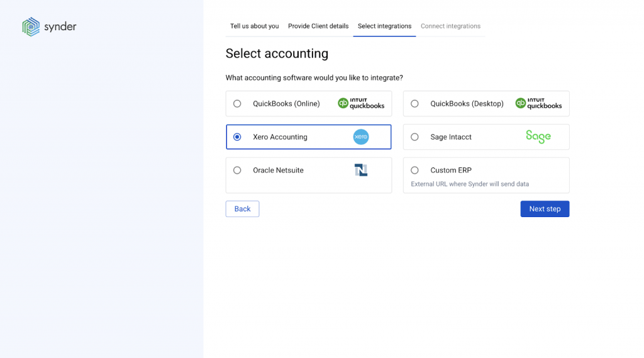Click the QuickBooks (Online) label
The width and height of the screenshot is (644, 358).
[286, 104]
